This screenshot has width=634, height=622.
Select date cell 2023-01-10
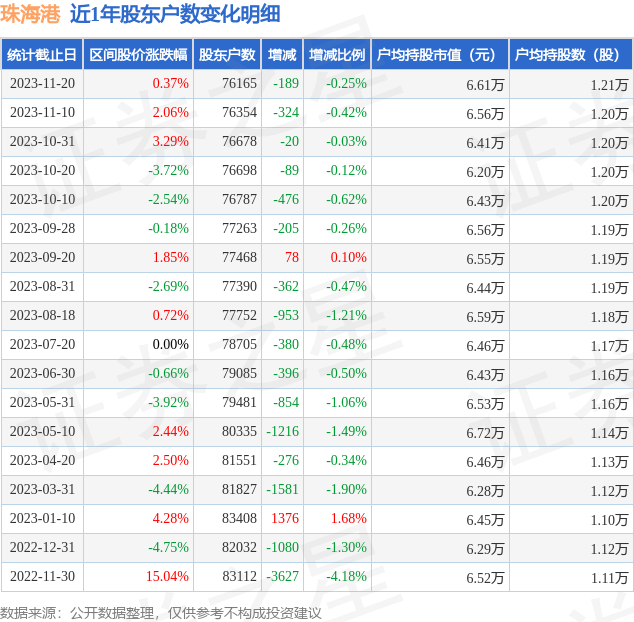coord(42,518)
